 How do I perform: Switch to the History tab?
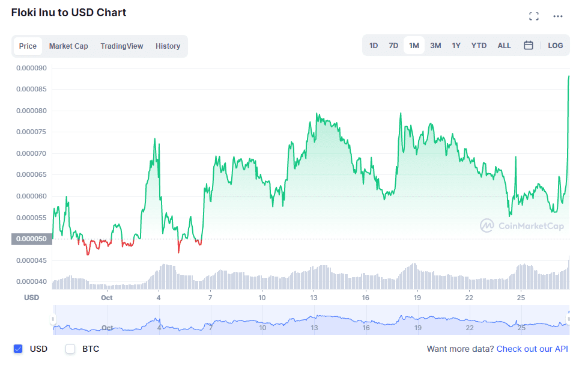(168, 46)
